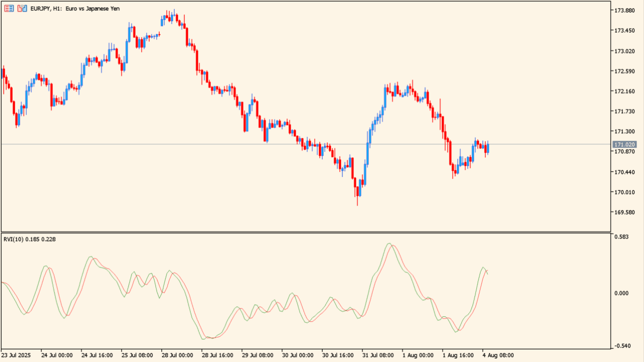Click the 31 Jul 08:00 time label
The image size is (644, 362).
[x=377, y=355]
